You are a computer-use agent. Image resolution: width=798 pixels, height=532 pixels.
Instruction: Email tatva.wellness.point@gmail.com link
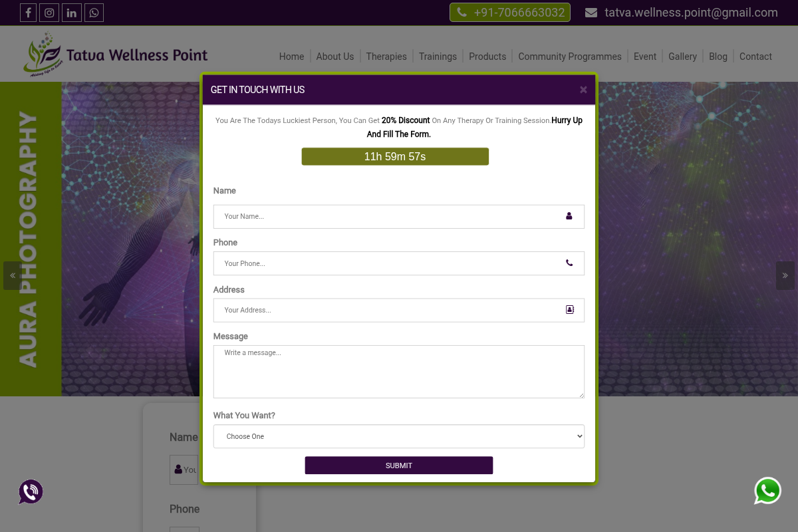pyautogui.click(x=691, y=12)
